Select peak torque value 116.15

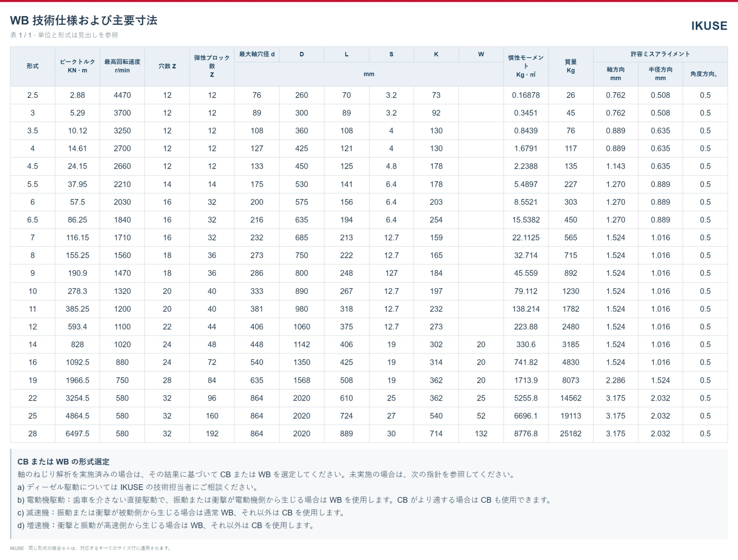click(78, 238)
